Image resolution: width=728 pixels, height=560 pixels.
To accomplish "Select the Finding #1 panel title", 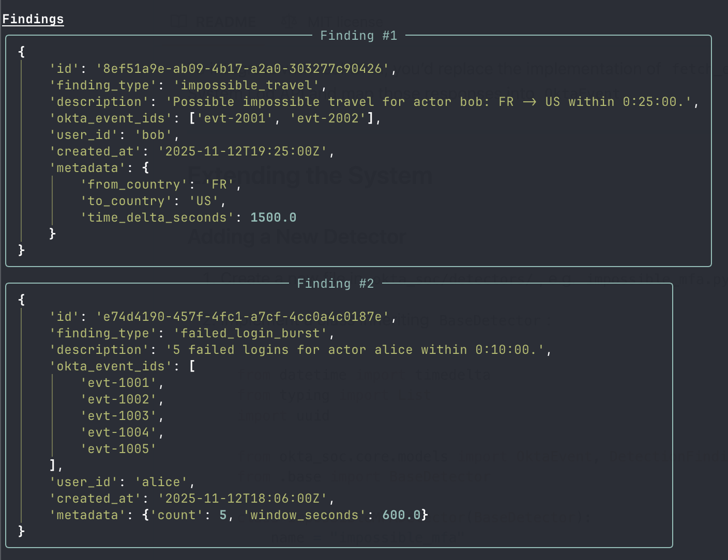I will point(359,36).
